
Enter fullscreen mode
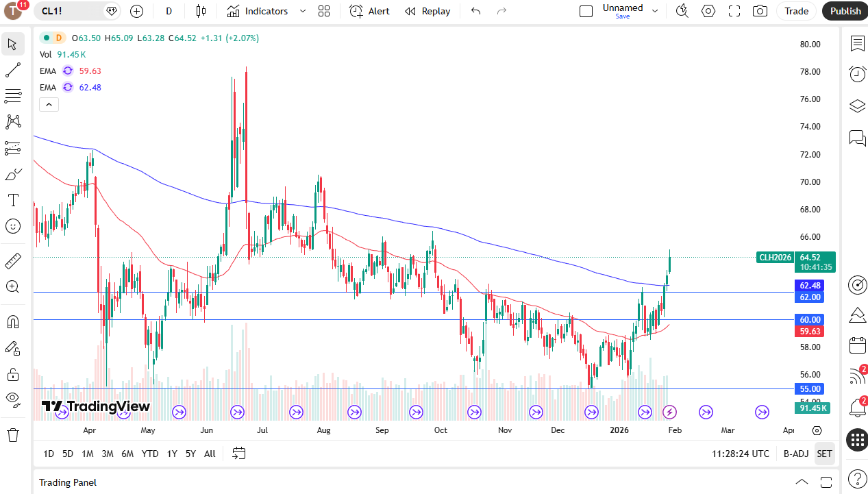[x=734, y=11]
